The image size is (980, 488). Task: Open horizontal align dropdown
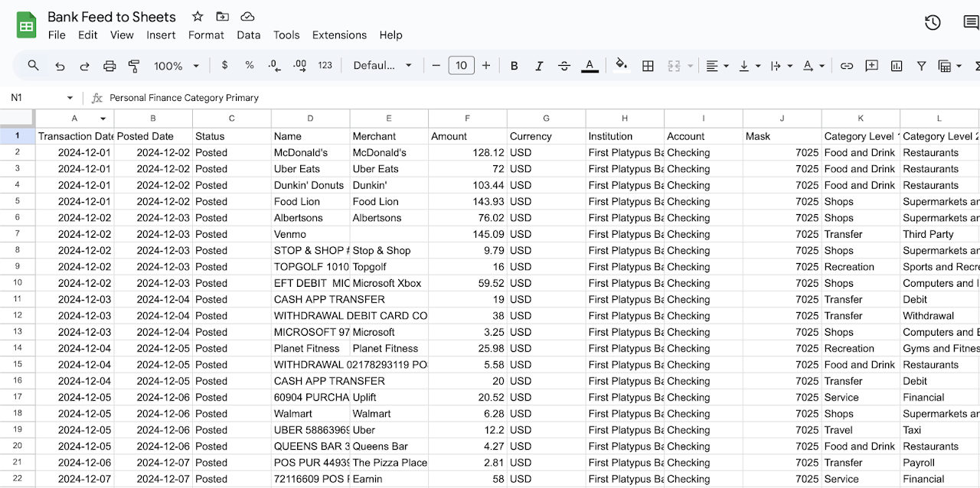click(x=717, y=66)
